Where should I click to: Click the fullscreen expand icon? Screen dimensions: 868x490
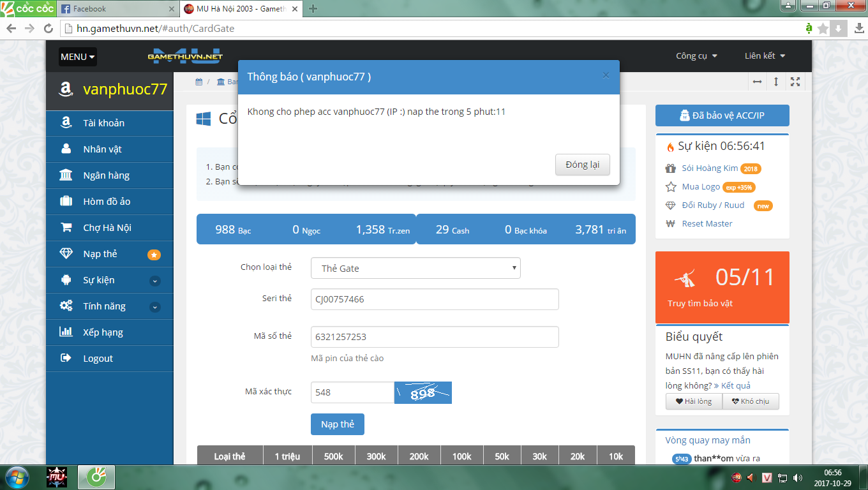(795, 82)
